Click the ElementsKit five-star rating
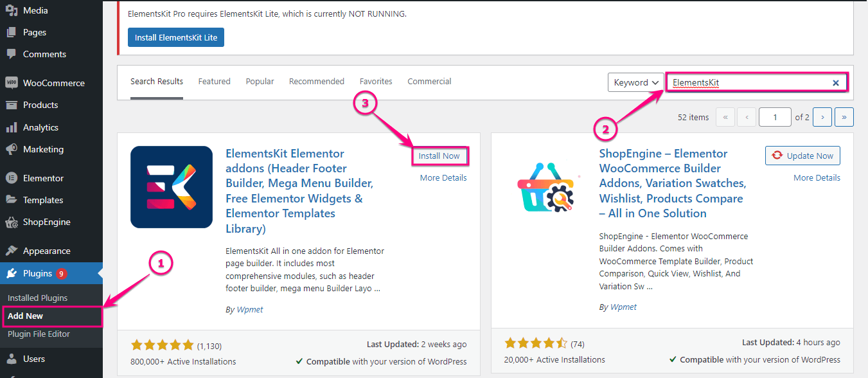The image size is (868, 378). point(162,345)
